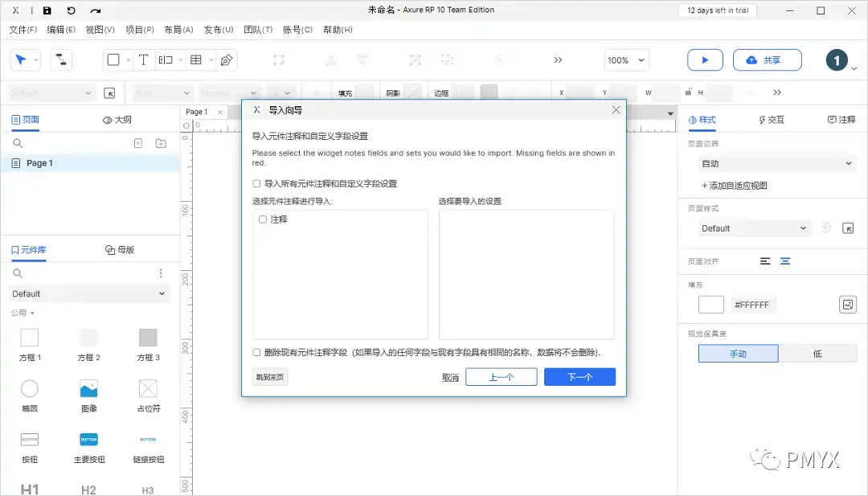
Task: Select the connector tool next to the arrow
Action: point(60,59)
